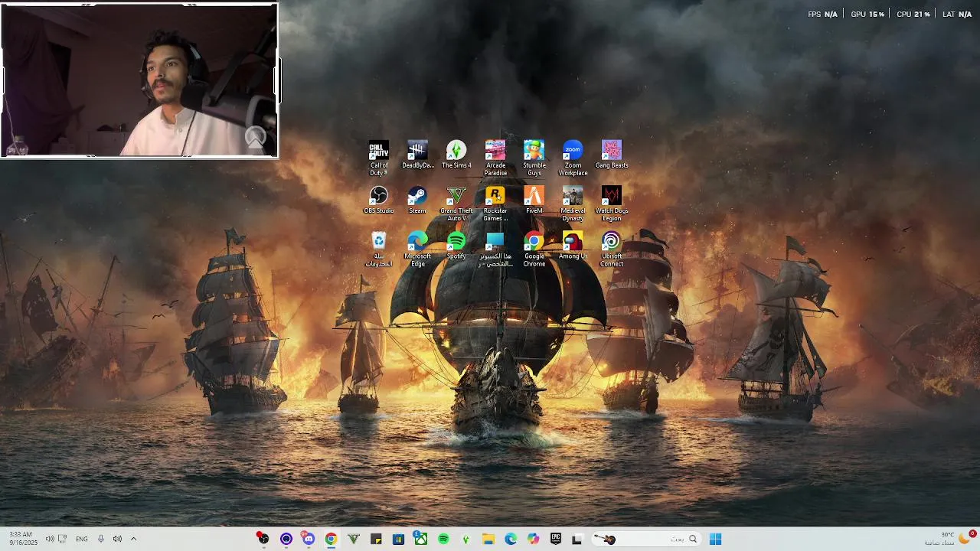
Task: Click the microphone tray icon
Action: pos(100,539)
